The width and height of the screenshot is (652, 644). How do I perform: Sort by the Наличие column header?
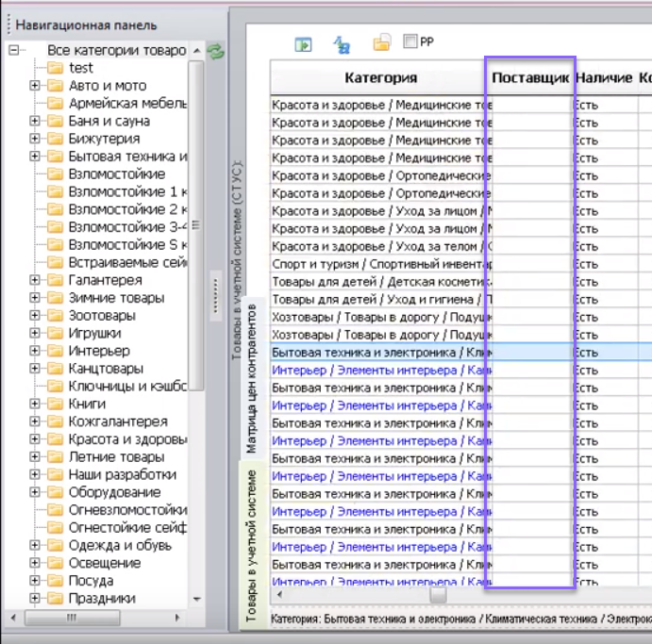(606, 77)
